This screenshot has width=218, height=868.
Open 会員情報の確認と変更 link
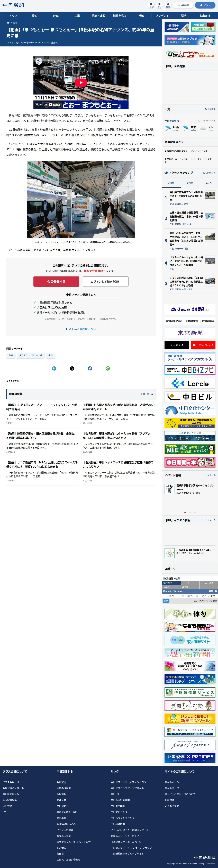[176, 151]
